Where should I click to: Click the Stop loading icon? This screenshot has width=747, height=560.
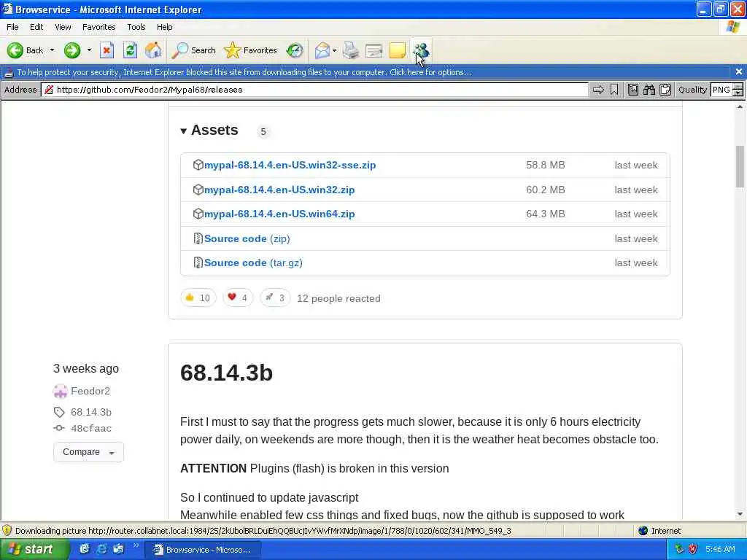107,50
